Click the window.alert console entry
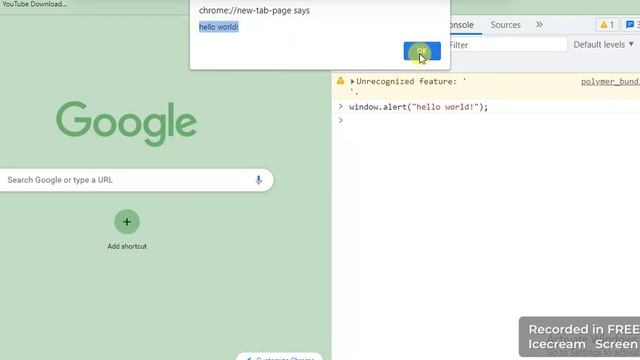 (x=418, y=107)
